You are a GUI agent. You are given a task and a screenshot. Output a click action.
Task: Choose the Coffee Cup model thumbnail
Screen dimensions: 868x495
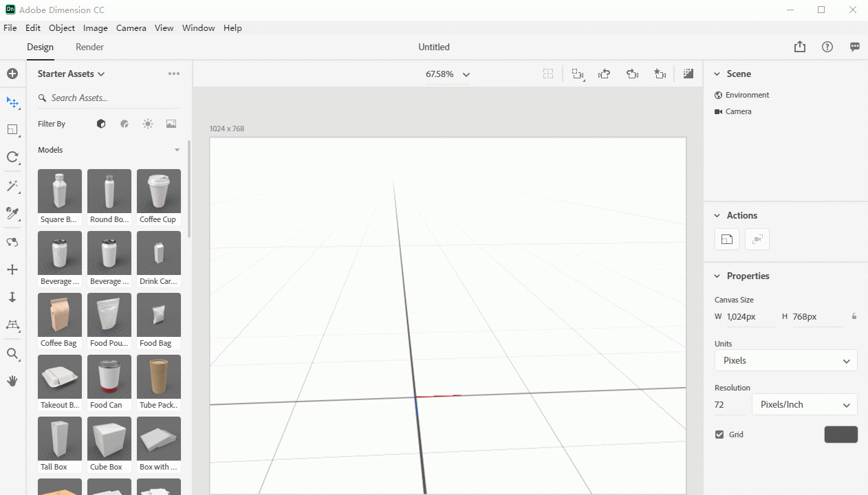coord(158,197)
